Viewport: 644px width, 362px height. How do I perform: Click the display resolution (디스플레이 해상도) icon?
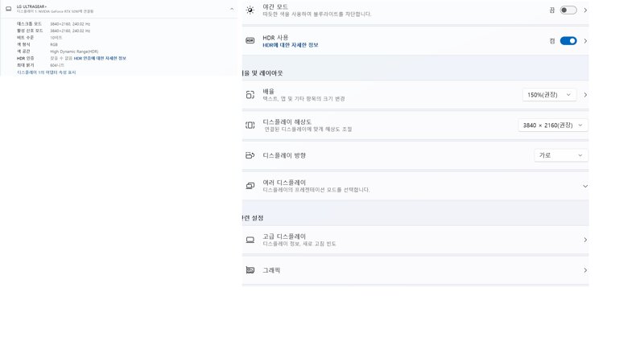click(250, 125)
